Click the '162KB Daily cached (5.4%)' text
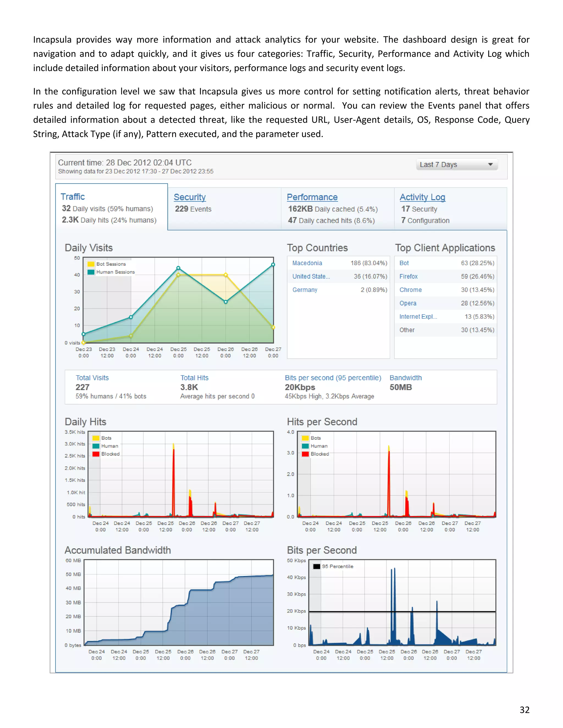 pos(333,209)
